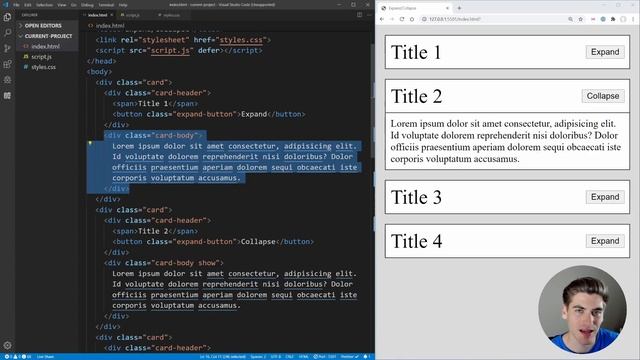Collapse the OPEN EDITORS section
The width and height of the screenshot is (640, 360).
[x=43, y=25]
